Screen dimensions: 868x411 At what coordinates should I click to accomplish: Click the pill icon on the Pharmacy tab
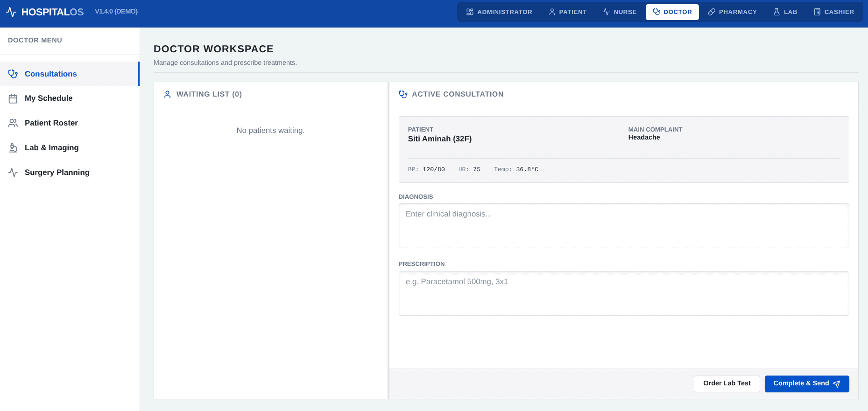(x=712, y=12)
